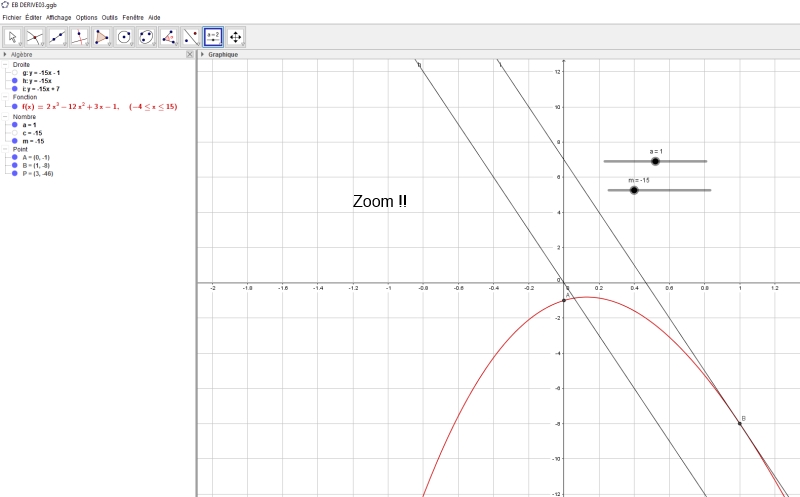Select the Move (arrow) tool

click(12, 37)
